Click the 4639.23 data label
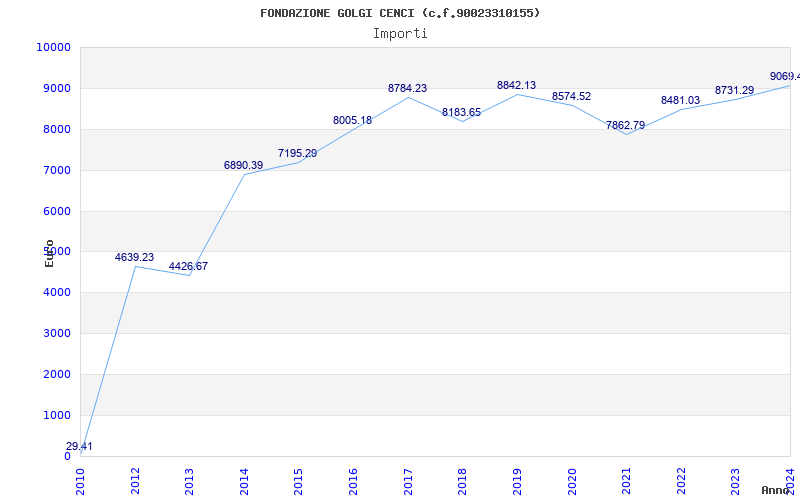Image resolution: width=800 pixels, height=500 pixels. click(134, 257)
